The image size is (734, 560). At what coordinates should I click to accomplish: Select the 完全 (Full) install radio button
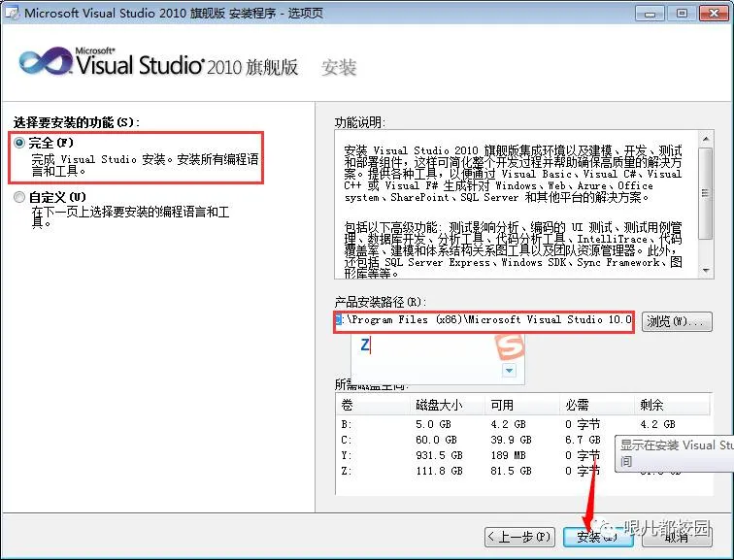coord(19,144)
